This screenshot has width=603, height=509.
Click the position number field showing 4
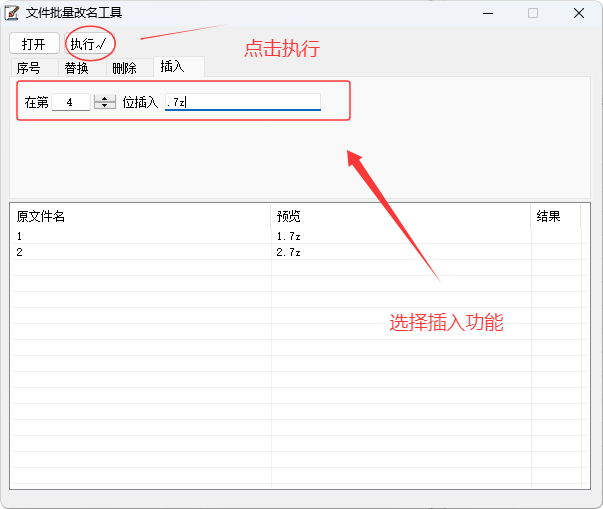(x=71, y=102)
